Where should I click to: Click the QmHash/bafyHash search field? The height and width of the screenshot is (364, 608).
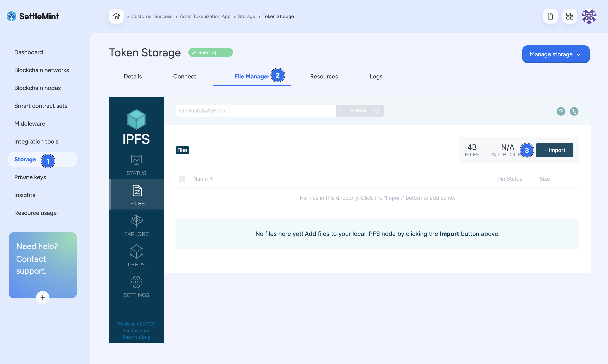(255, 110)
